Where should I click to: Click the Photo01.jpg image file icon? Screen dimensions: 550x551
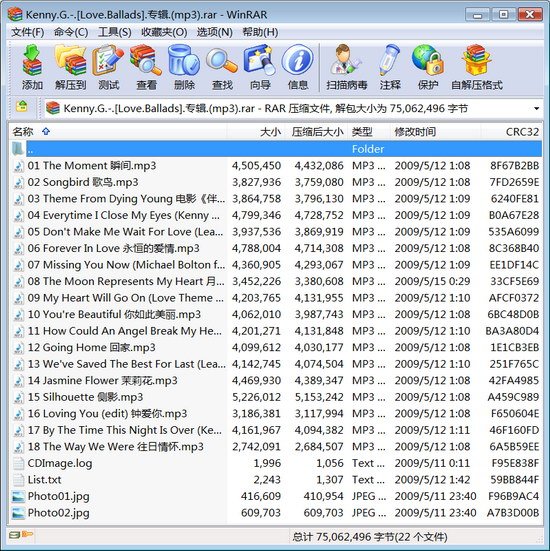tap(18, 496)
